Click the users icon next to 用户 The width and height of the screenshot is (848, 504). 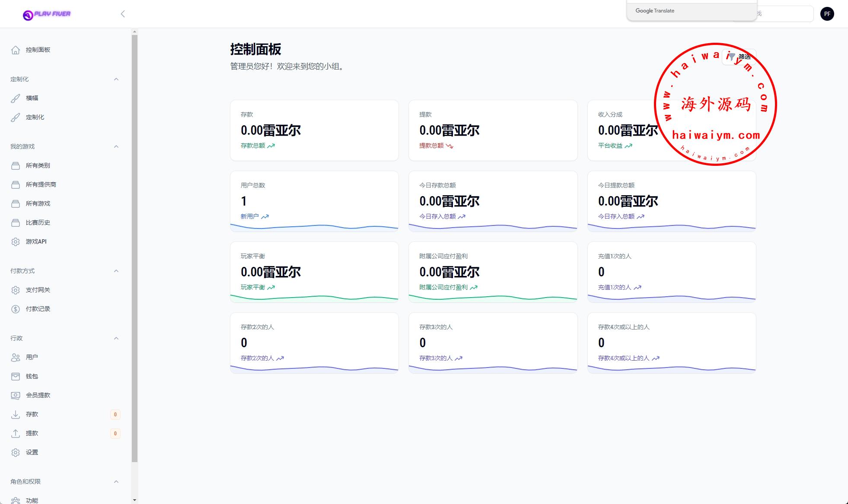[16, 357]
